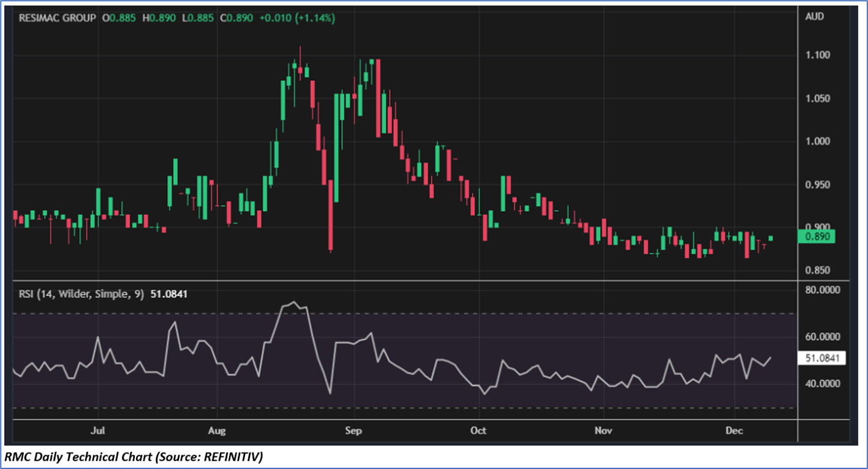Click the green 0.890 current price tag

[816, 237]
